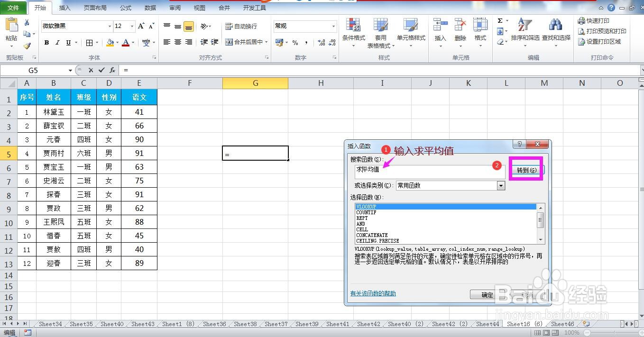Click the Percent Style icon
This screenshot has width=644, height=337.
pos(295,43)
